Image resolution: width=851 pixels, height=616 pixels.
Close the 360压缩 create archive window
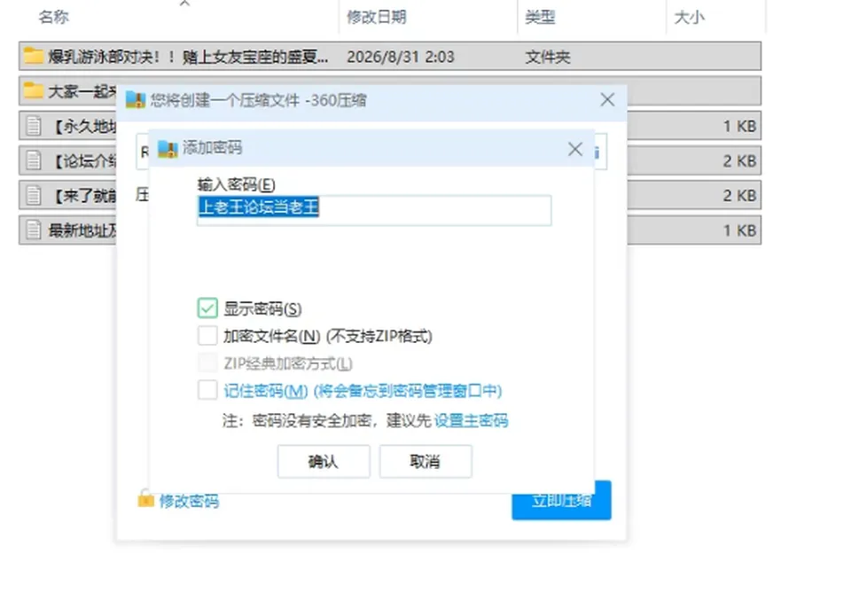[x=607, y=99]
